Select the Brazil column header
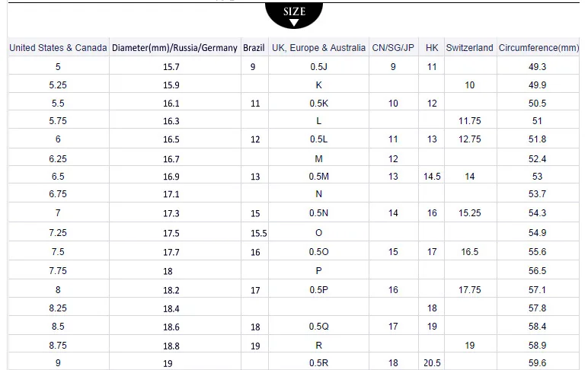The image size is (588, 370). (x=254, y=48)
